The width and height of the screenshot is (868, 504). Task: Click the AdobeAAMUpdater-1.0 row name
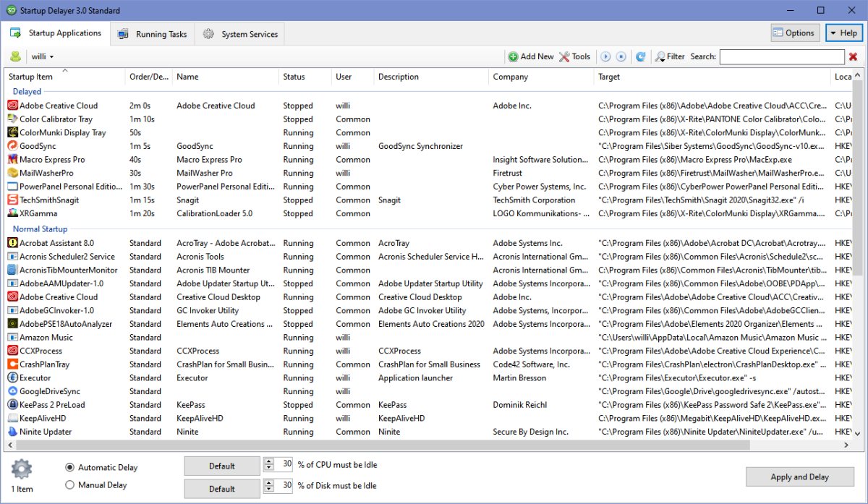point(61,283)
